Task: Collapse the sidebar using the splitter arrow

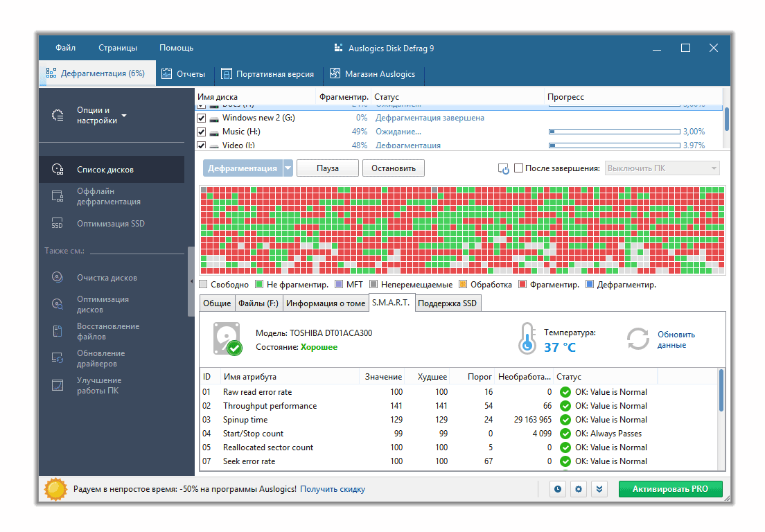Action: [191, 281]
